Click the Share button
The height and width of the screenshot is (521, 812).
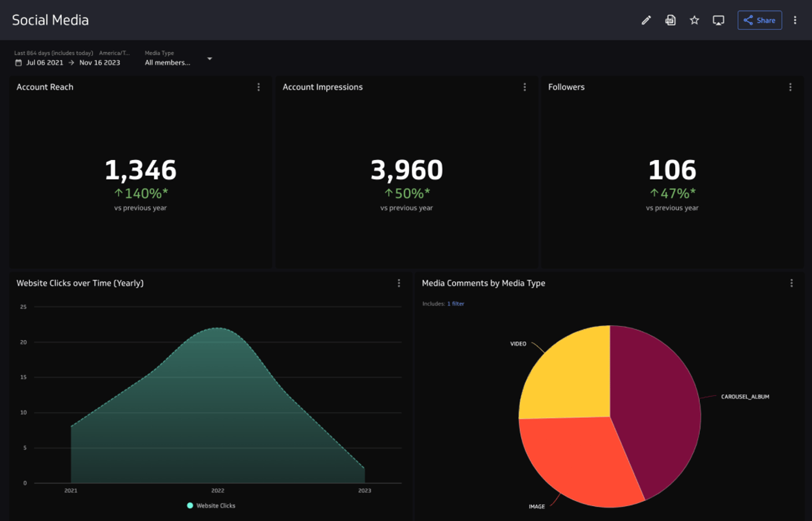(x=759, y=20)
